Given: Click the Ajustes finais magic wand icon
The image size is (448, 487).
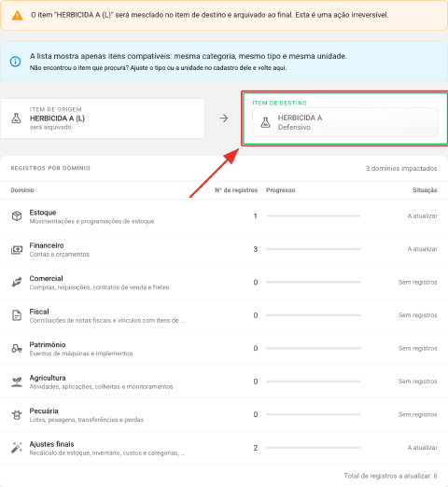Looking at the screenshot, I should tap(17, 448).
